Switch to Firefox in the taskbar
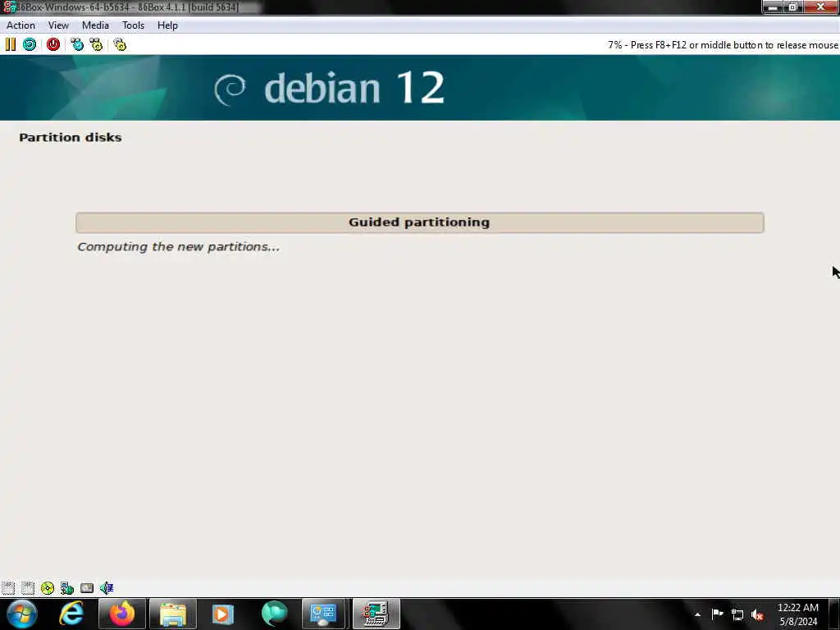 point(122,614)
